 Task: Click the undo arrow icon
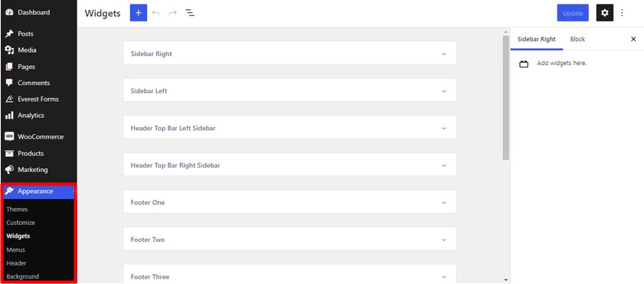[155, 13]
